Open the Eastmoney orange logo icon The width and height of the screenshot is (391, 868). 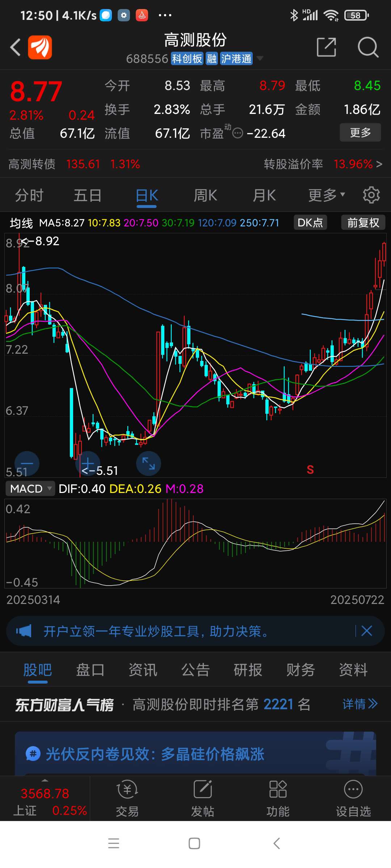(x=40, y=47)
